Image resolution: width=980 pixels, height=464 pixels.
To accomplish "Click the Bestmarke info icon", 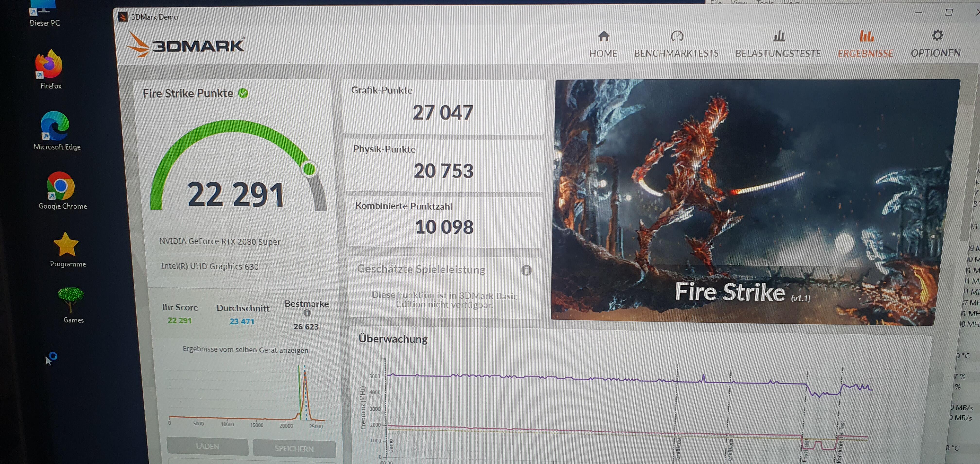I will (x=307, y=313).
